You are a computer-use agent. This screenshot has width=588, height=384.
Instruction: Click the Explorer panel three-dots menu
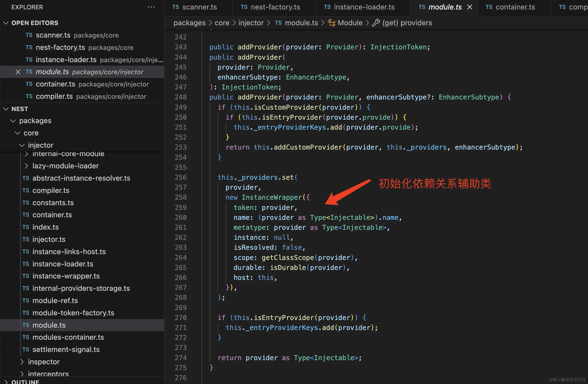[151, 7]
